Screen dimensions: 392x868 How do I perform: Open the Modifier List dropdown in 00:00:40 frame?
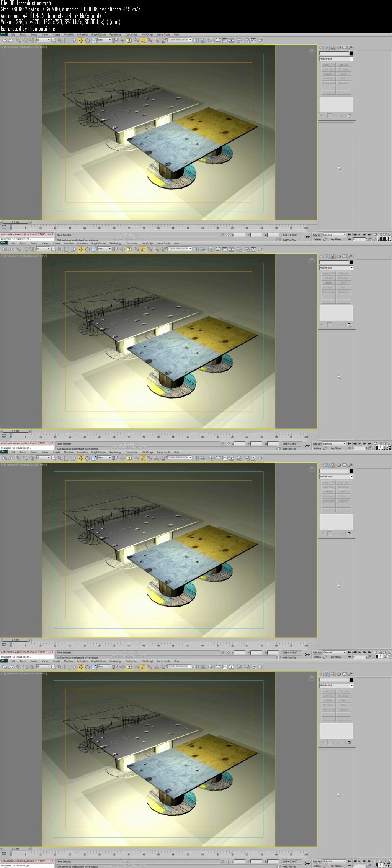point(336,476)
